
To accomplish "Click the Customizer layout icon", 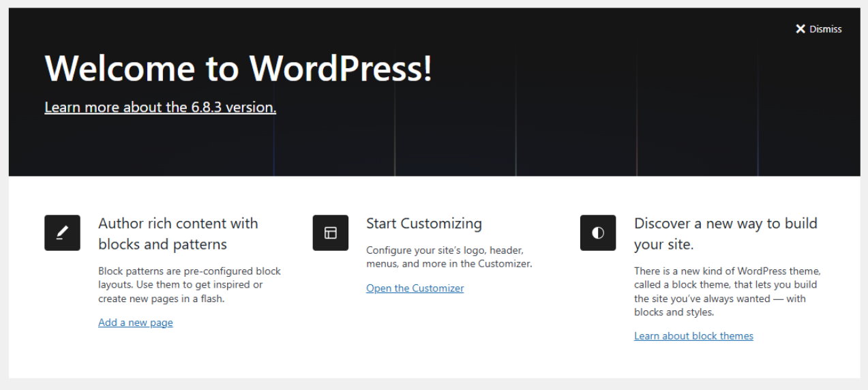I will tap(331, 232).
